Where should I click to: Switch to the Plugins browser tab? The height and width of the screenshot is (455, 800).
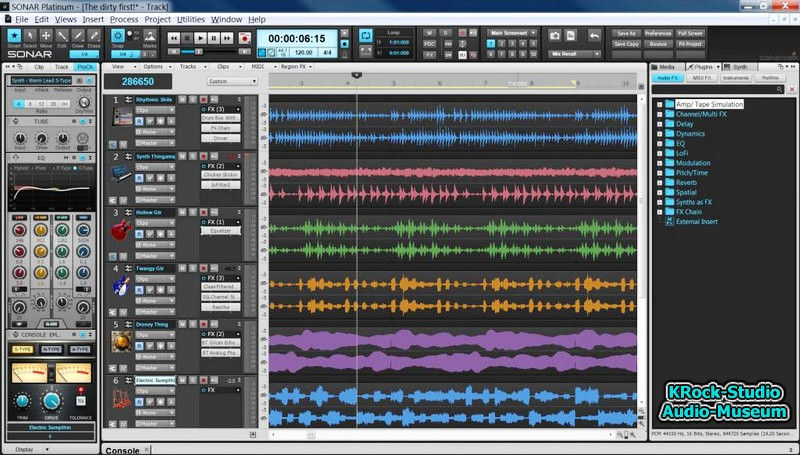(704, 67)
